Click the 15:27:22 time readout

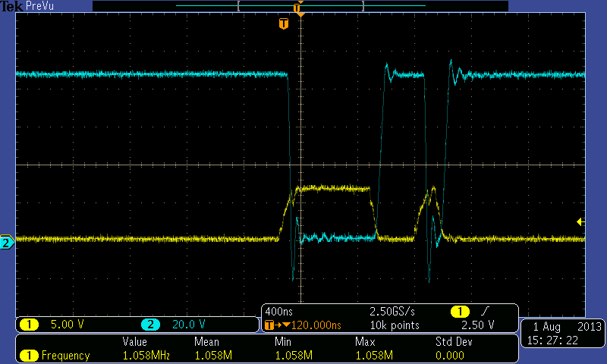(552, 340)
